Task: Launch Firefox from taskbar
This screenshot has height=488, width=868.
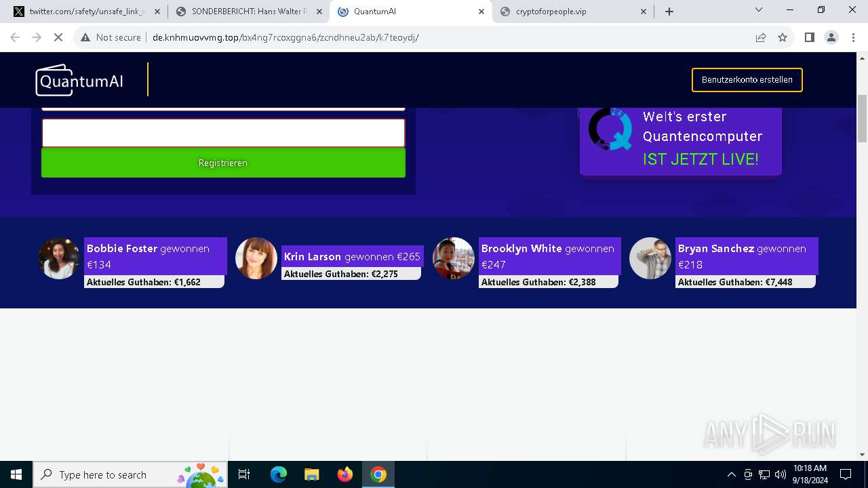Action: [x=344, y=474]
